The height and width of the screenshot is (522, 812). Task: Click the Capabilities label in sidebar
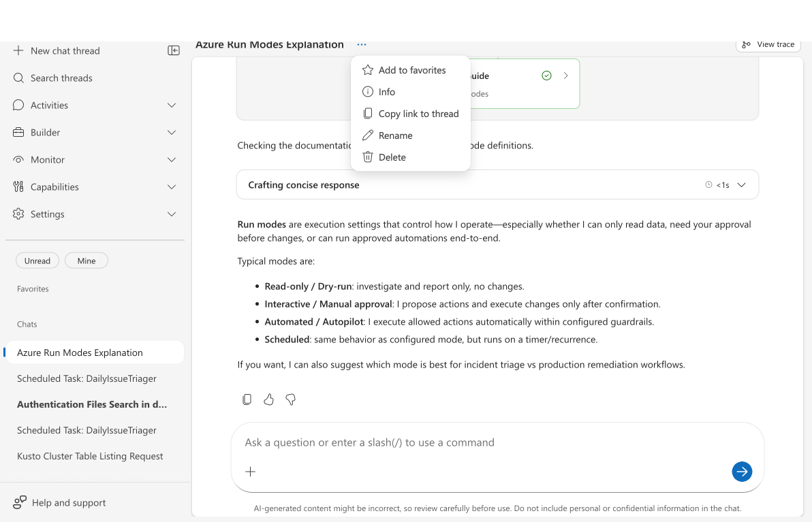[x=54, y=186]
